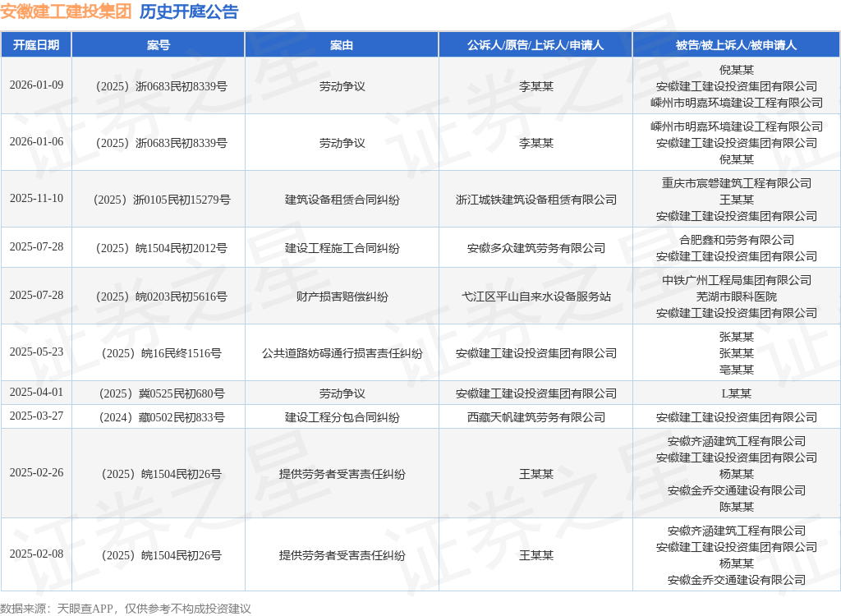Click plaintiff 王某某 in 2025-02-26 row

535,474
